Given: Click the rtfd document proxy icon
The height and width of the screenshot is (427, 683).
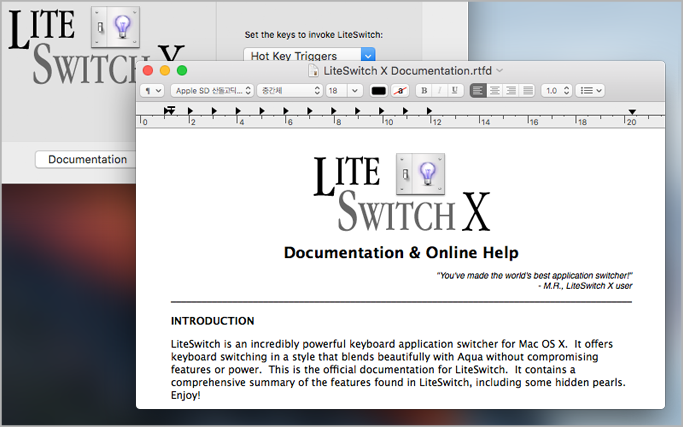Looking at the screenshot, I should [x=313, y=71].
